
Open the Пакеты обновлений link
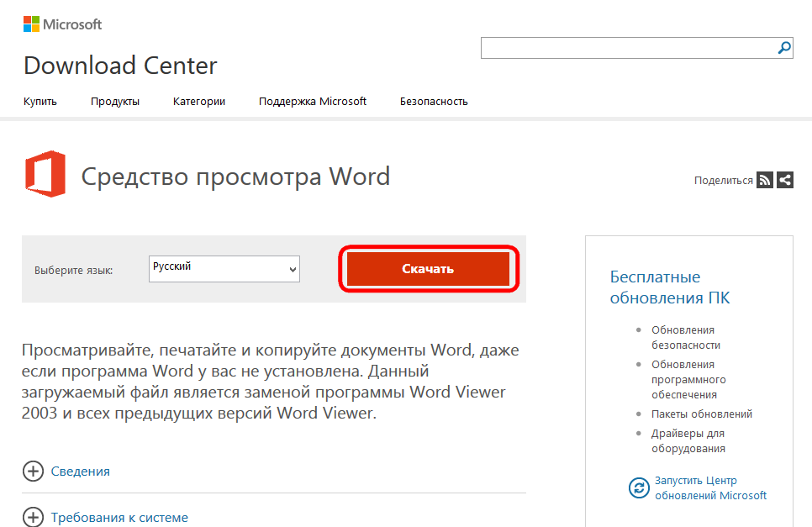click(702, 414)
